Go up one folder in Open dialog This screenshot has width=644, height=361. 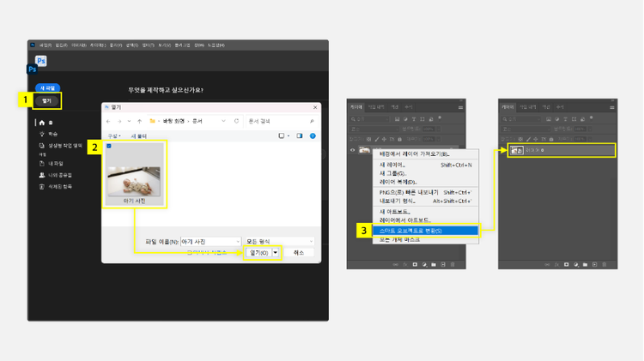point(139,122)
